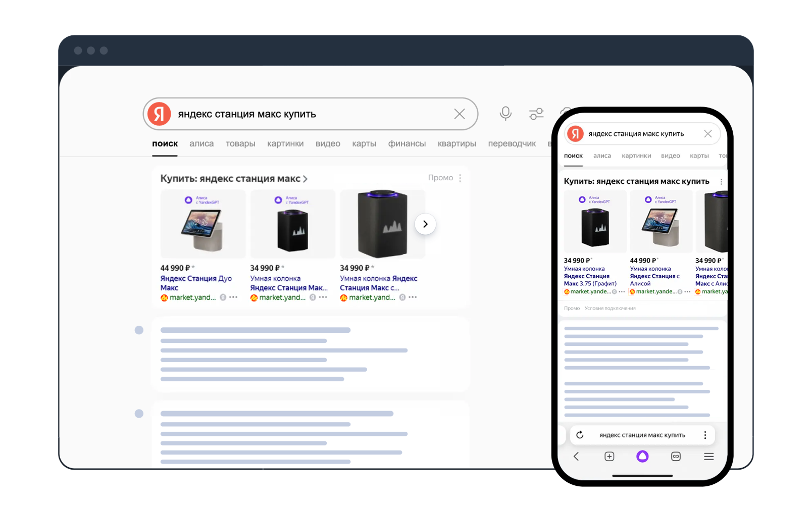This screenshot has width=812, height=505.
Task: Open the mobile hamburger menu icon
Action: [709, 457]
